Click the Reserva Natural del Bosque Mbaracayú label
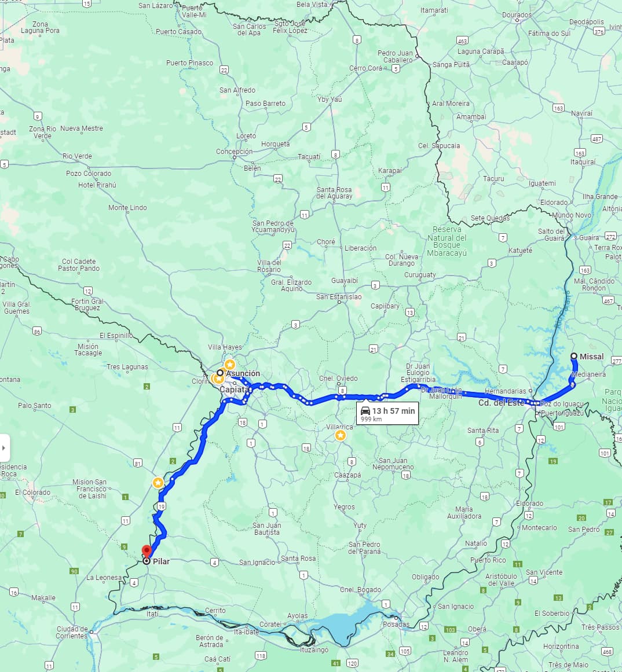The height and width of the screenshot is (672, 622). point(447,241)
